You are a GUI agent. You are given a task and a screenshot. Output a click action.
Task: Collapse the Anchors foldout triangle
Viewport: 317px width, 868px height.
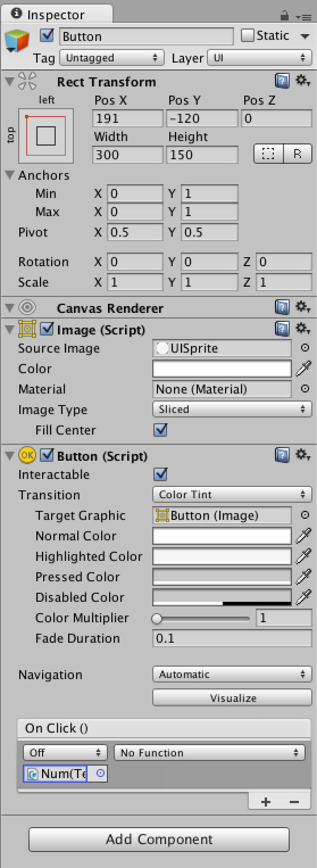10,175
